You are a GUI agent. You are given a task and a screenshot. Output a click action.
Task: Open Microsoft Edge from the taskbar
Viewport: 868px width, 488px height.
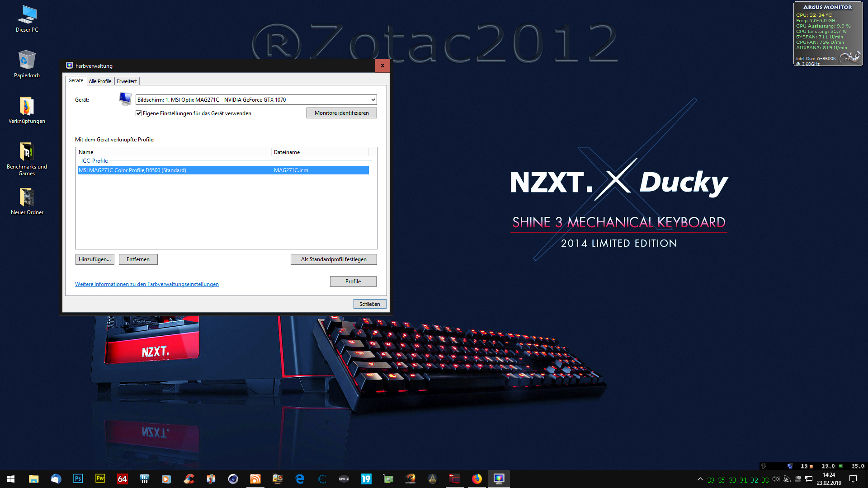pyautogui.click(x=299, y=479)
